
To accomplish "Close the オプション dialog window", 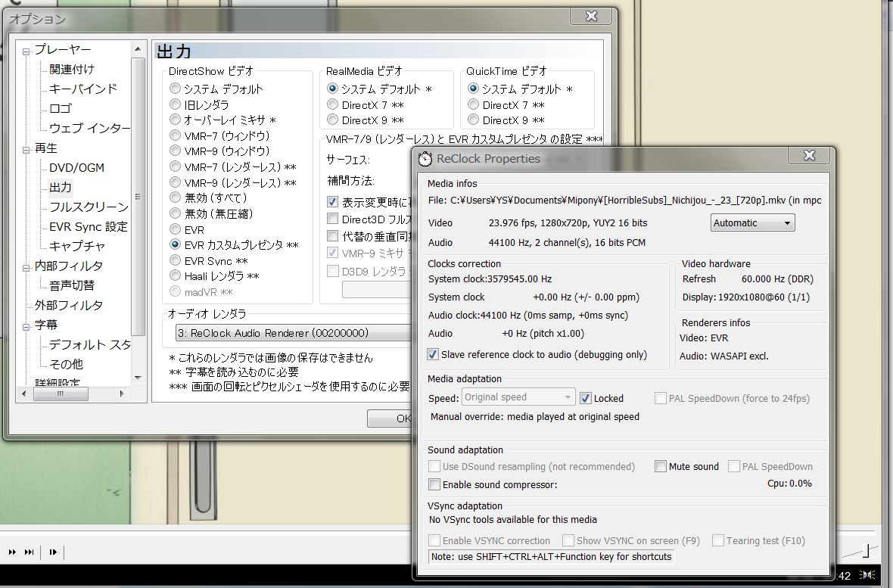I will pos(592,16).
